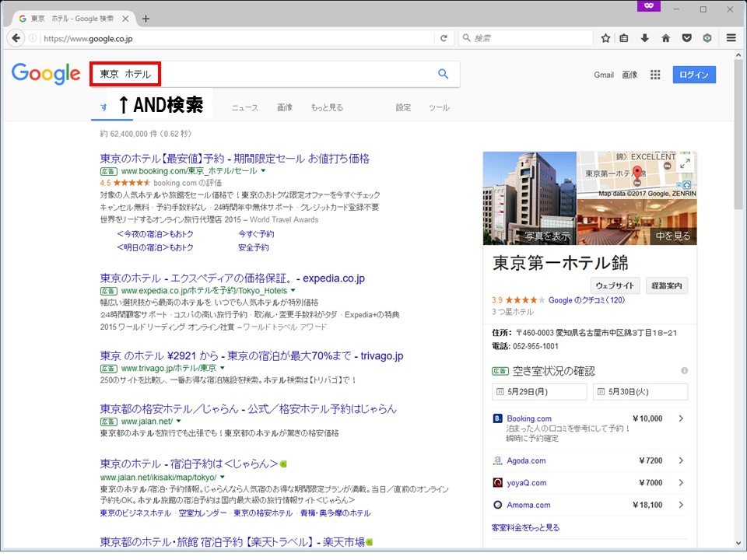Click the browser address bar URL
747x560 pixels.
tap(237, 38)
